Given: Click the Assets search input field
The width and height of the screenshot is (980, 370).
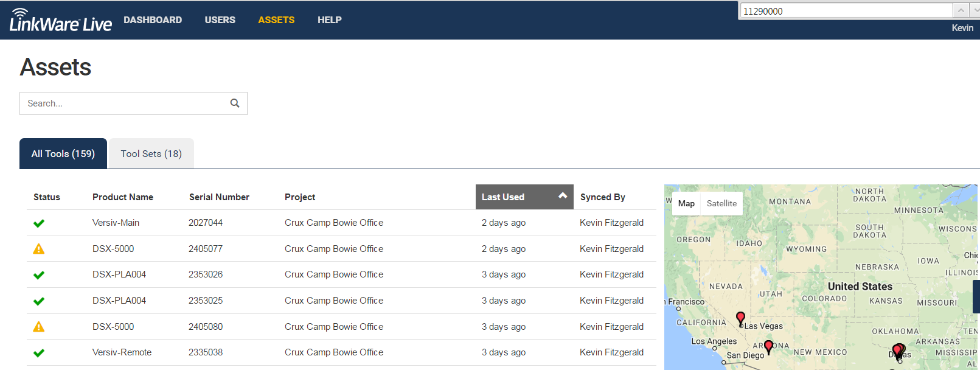Looking at the screenshot, I should click(133, 103).
